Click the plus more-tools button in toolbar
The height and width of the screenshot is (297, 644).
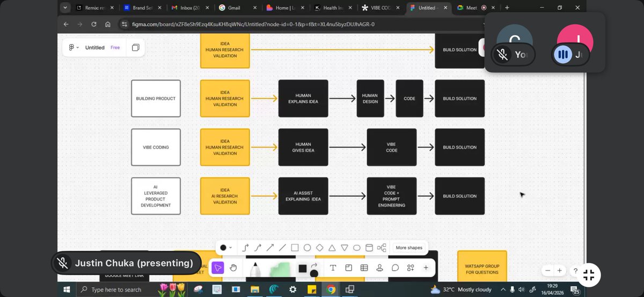[426, 268]
